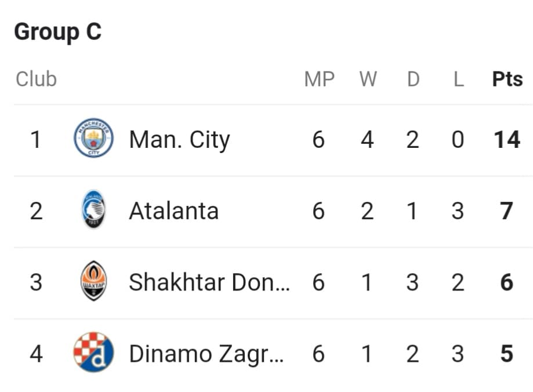Click the Dinamo Zagreb club crest
Image resolution: width=533 pixels, height=392 pixels.
pos(93,352)
